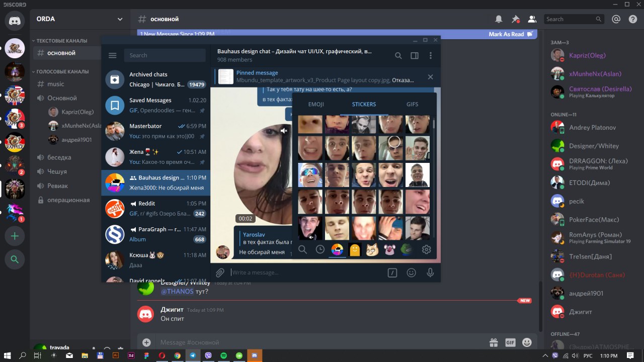Open the Pinned message link
This screenshot has width=644, height=362.
pyautogui.click(x=257, y=73)
